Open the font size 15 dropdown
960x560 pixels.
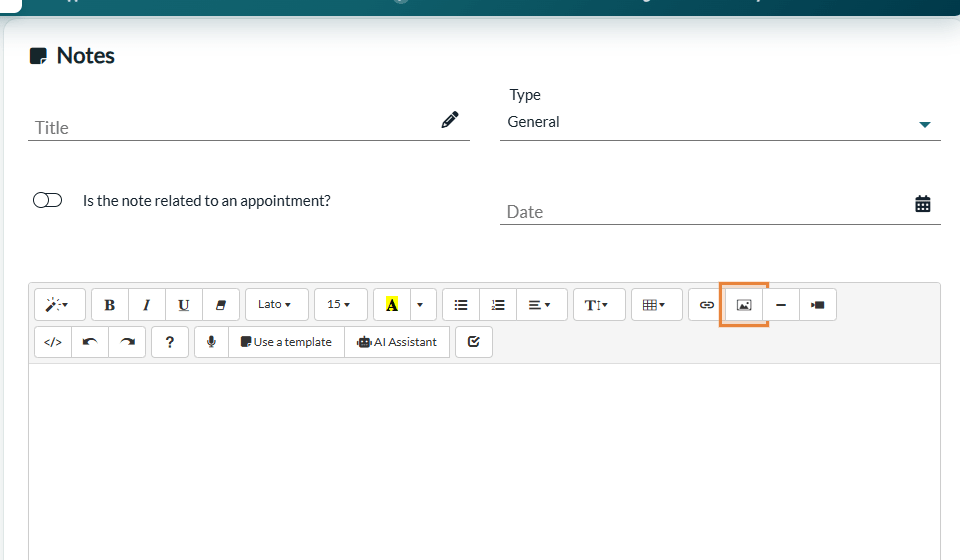(x=341, y=305)
